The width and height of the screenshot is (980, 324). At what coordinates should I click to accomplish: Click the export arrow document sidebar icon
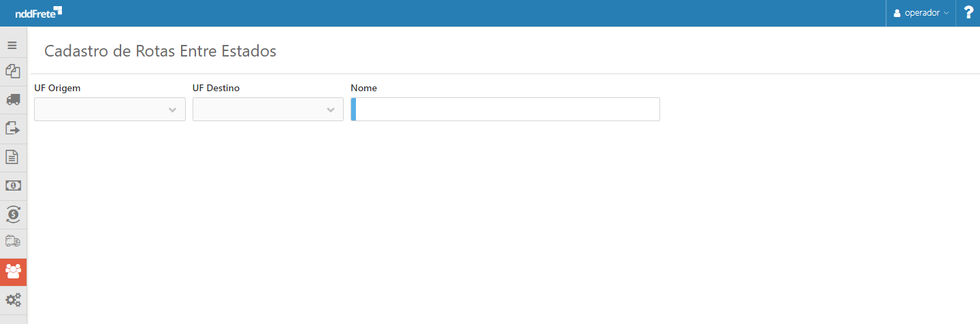tap(13, 128)
